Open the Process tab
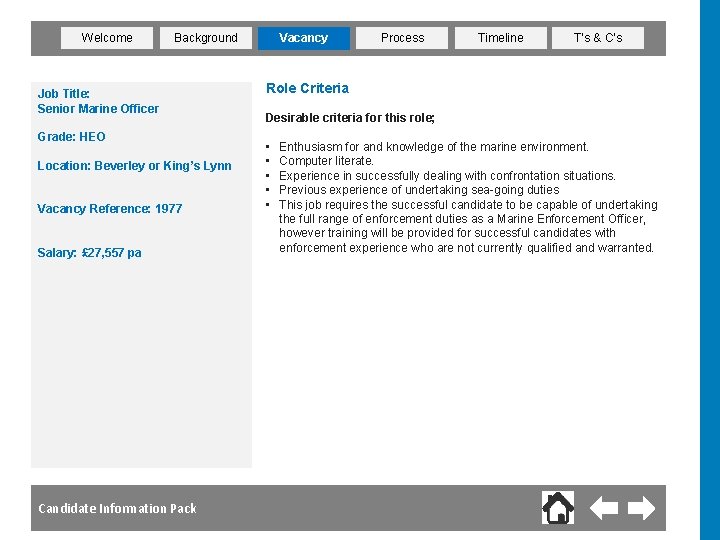The height and width of the screenshot is (540, 720). (402, 38)
